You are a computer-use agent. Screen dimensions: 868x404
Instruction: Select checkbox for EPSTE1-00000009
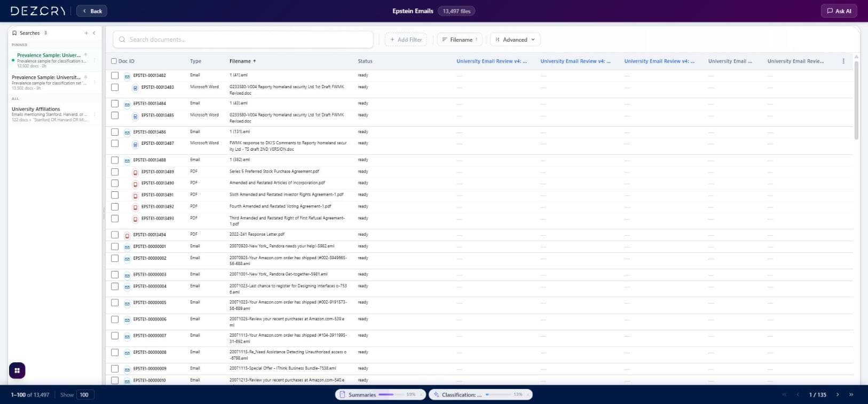tap(115, 369)
